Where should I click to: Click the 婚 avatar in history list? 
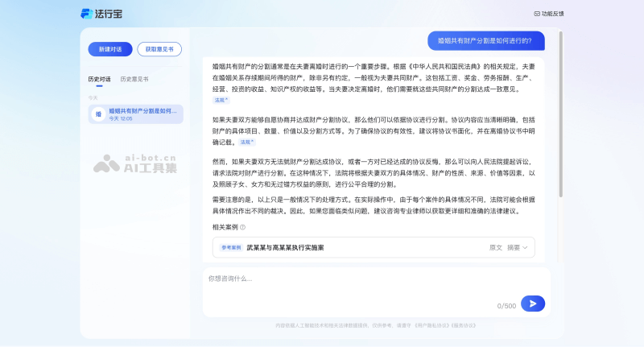click(x=98, y=114)
